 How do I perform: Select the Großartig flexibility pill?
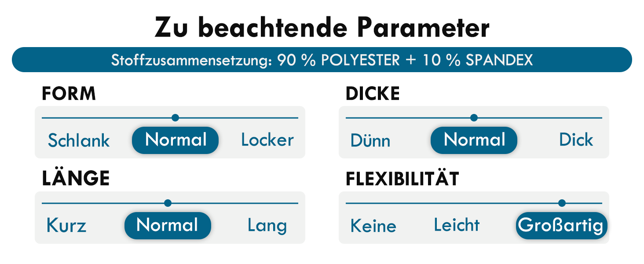561,226
